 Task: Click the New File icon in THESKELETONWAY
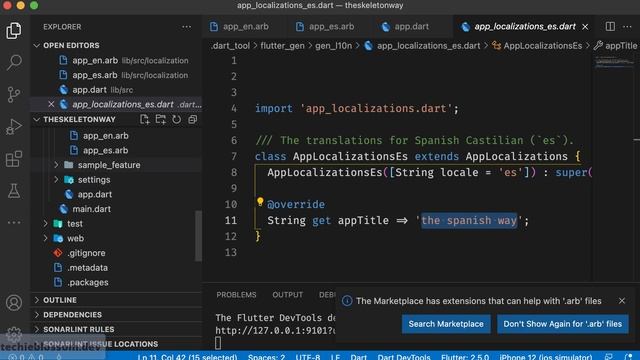tap(144, 119)
